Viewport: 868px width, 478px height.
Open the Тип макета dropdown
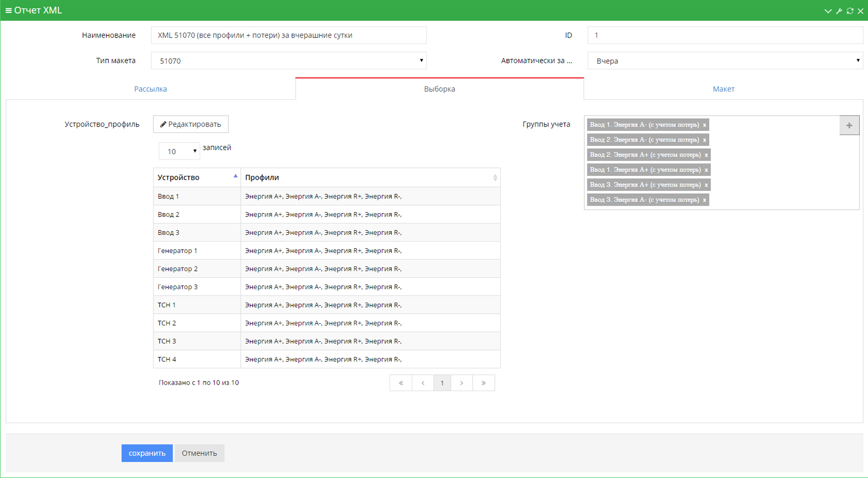(x=289, y=61)
